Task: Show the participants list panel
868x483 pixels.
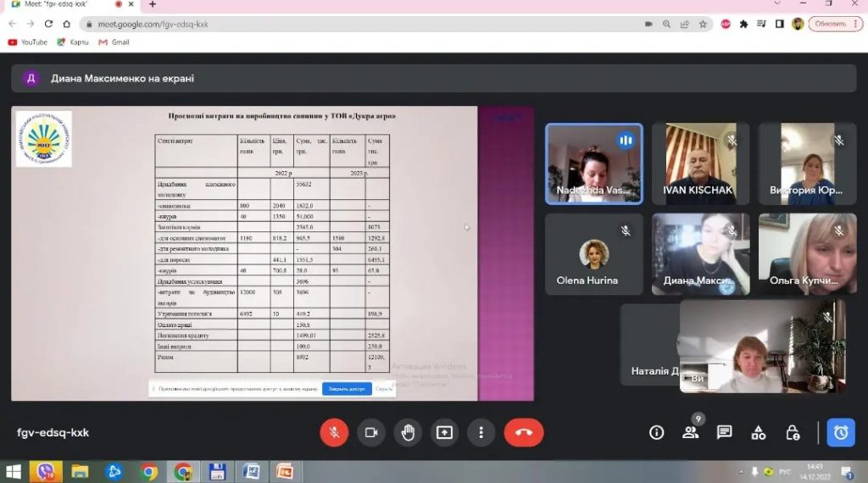Action: [691, 432]
